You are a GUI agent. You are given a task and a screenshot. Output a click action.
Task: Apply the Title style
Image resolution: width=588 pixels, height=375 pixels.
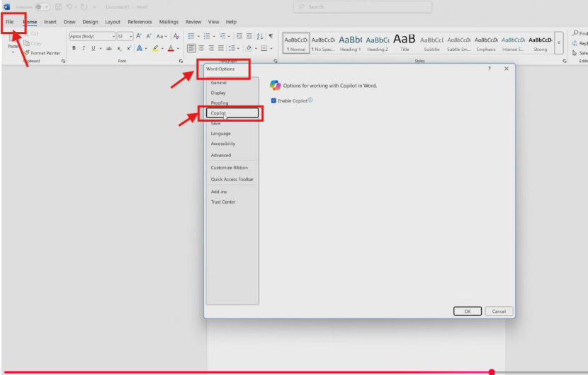pos(405,42)
